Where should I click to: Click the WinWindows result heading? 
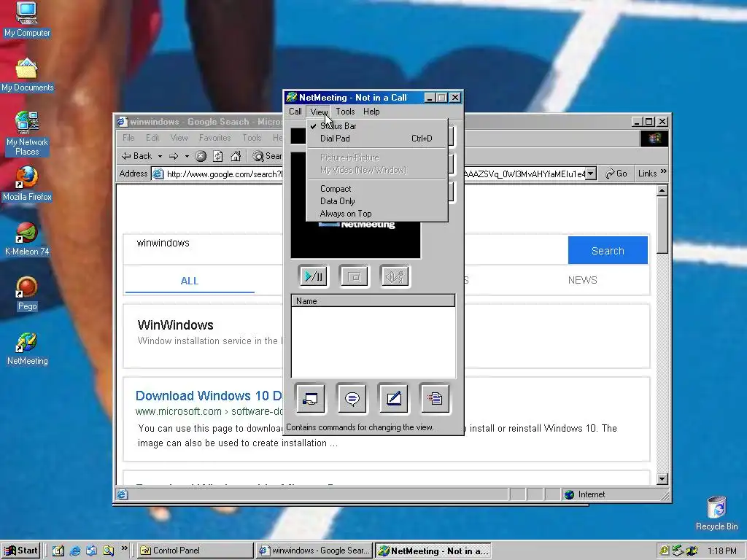point(175,325)
